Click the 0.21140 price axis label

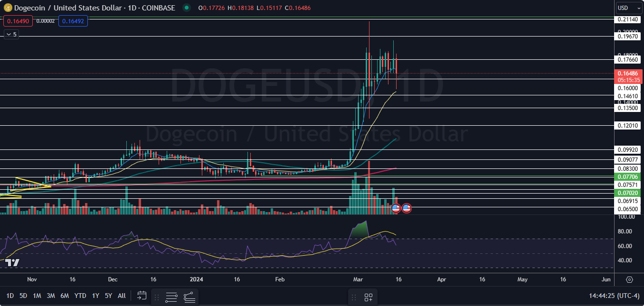pos(627,19)
